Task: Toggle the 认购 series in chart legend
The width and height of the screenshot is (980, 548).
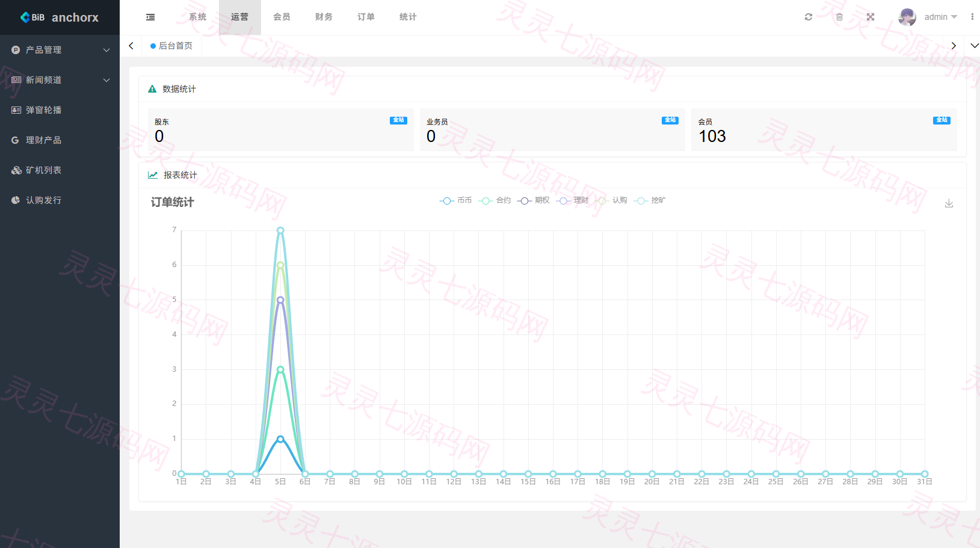Action: pyautogui.click(x=611, y=200)
